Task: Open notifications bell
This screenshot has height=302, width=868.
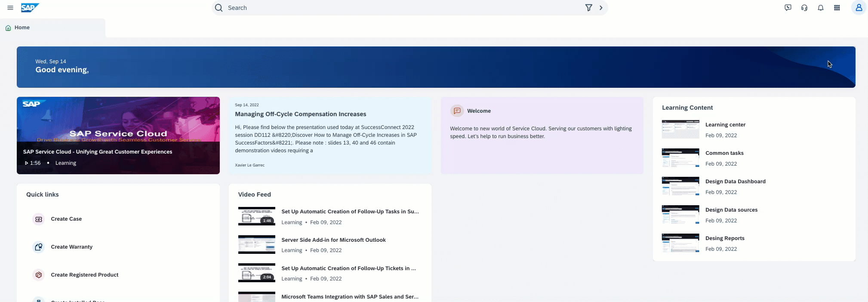Action: click(820, 8)
